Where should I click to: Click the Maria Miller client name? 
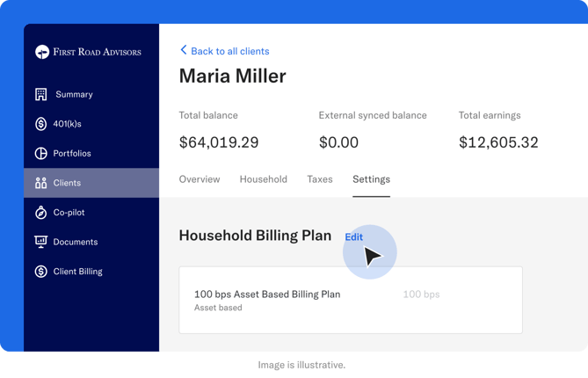tap(233, 76)
